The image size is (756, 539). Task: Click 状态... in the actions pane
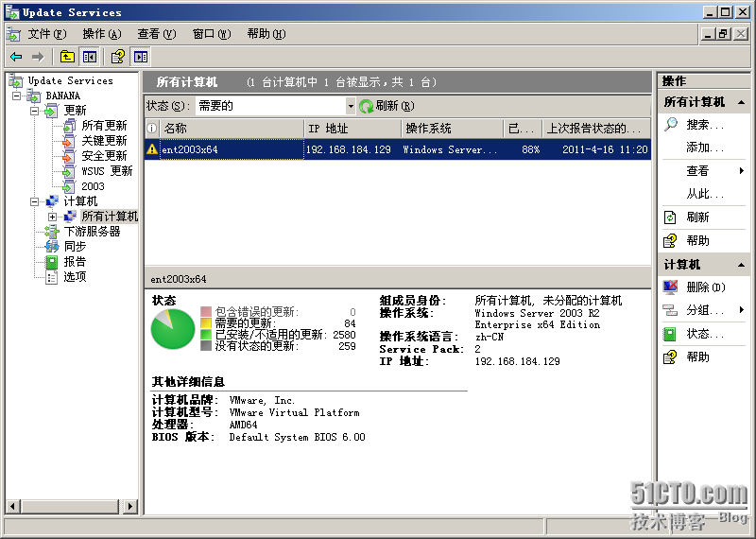[705, 334]
